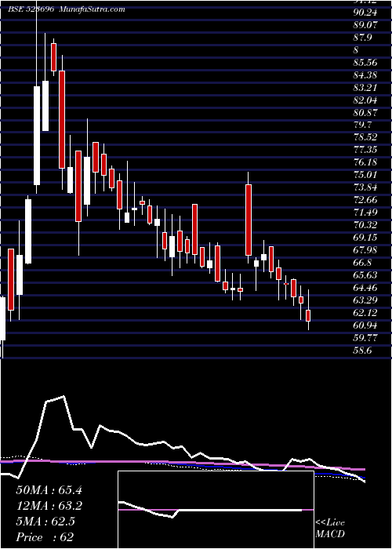Viewport: 392px width, 549px height.
Task: Click the Live MACD label
Action: click(330, 529)
